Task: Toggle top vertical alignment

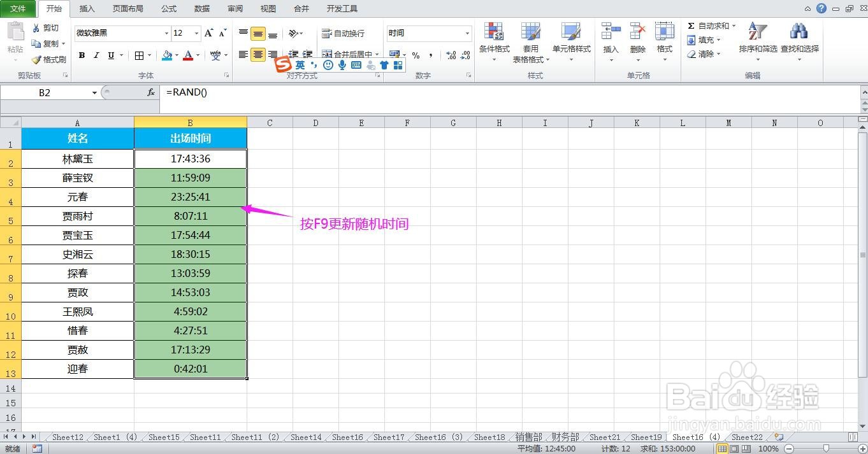Action: [x=243, y=33]
